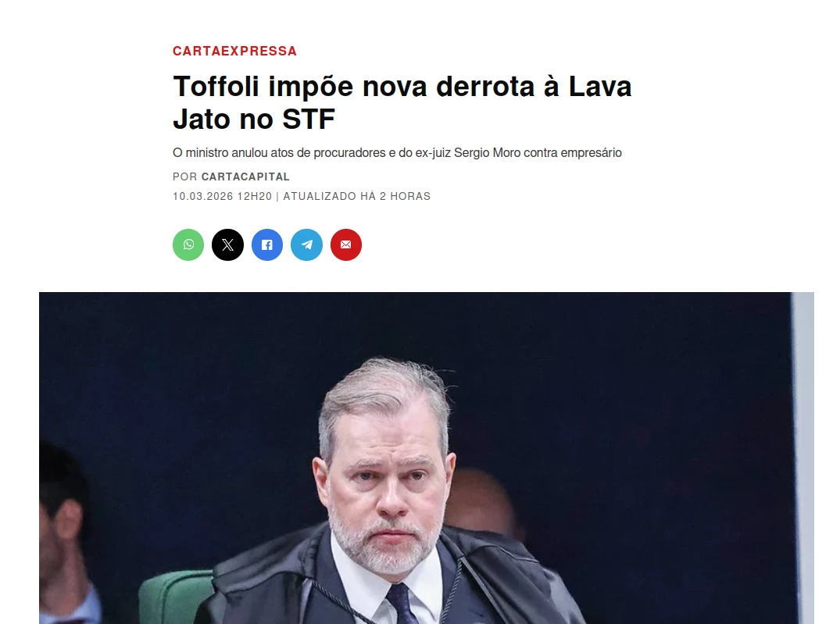840x624 pixels.
Task: Send the article by email icon
Action: [346, 244]
